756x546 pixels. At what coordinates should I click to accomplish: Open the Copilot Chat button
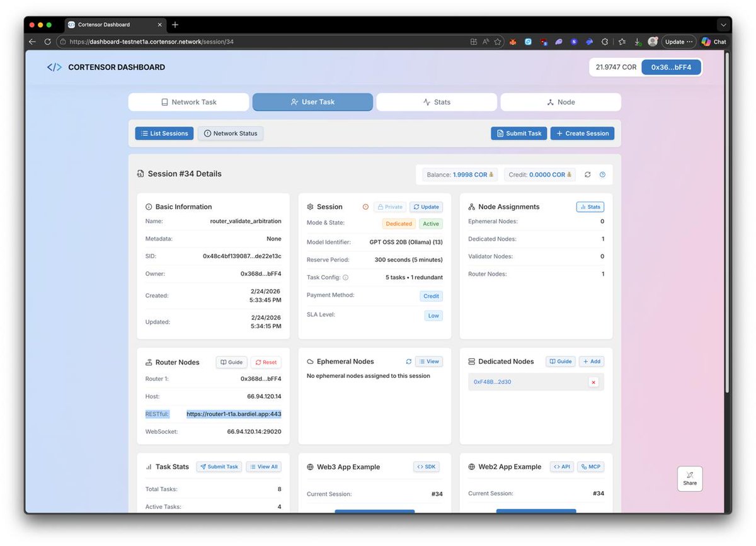pyautogui.click(x=714, y=42)
